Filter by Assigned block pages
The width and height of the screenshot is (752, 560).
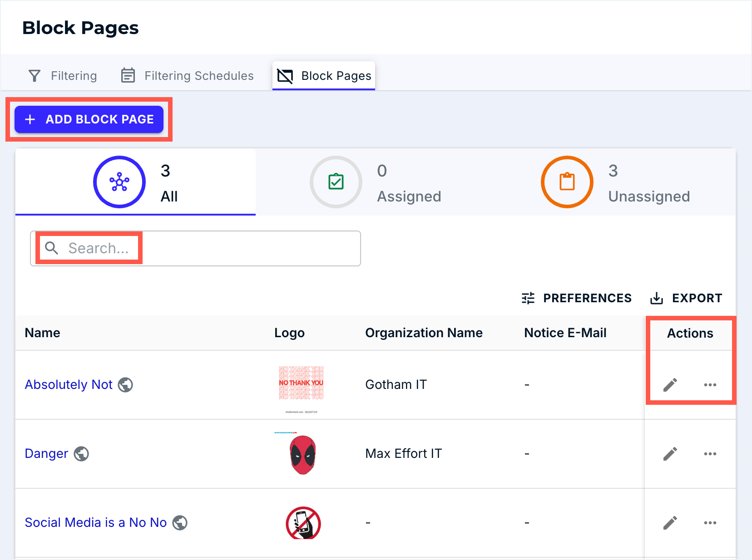(376, 182)
